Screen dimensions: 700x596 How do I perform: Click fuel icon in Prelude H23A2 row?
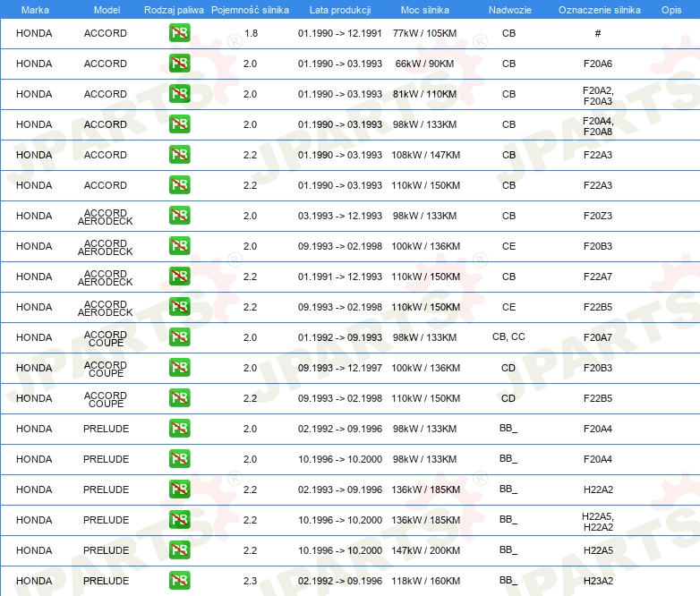pos(179,581)
